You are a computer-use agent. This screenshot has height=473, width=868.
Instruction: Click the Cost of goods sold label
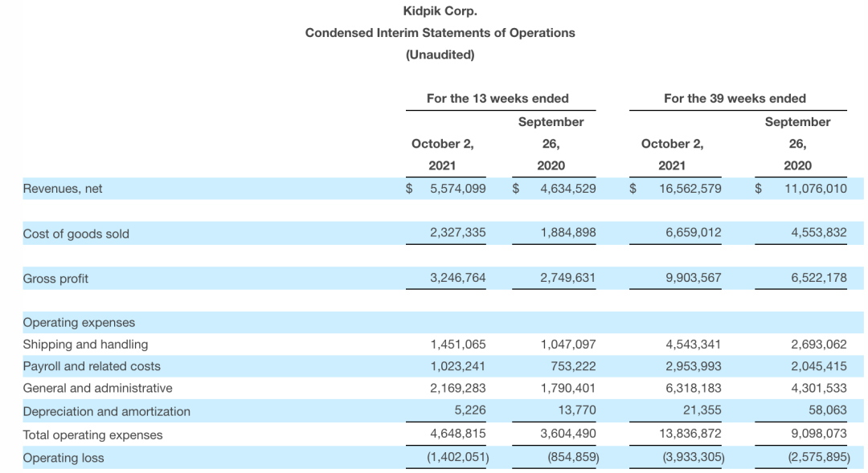tap(76, 234)
